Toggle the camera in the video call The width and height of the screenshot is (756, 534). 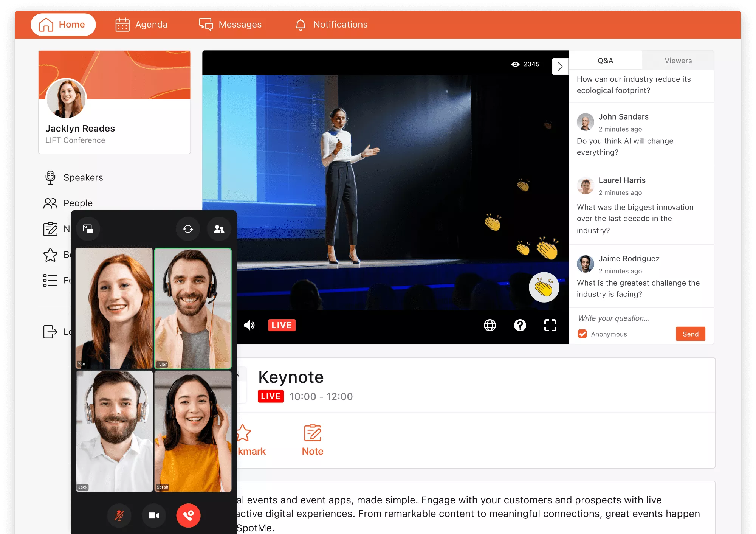[154, 515]
